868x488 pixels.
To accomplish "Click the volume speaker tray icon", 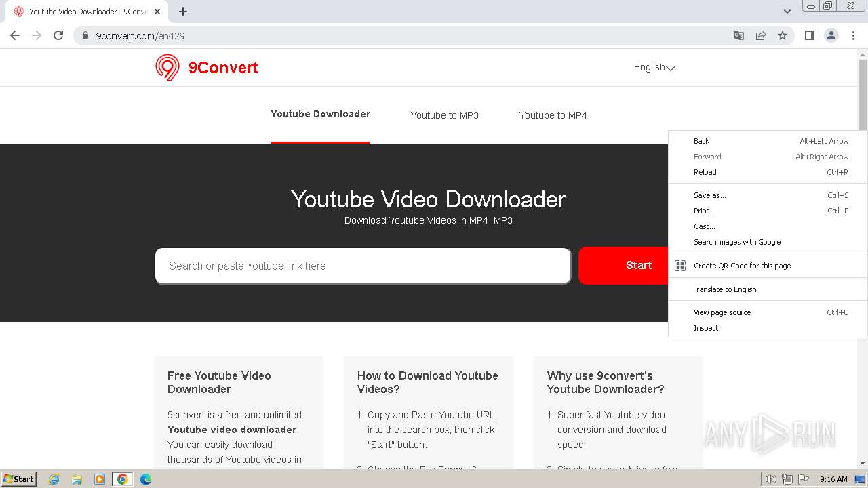I will pos(770,479).
